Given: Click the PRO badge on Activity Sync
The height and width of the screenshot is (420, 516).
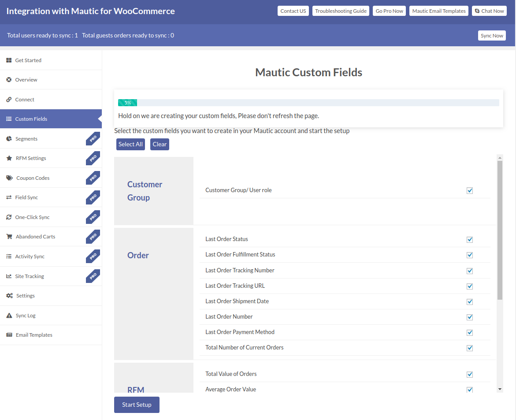Looking at the screenshot, I should tap(93, 256).
